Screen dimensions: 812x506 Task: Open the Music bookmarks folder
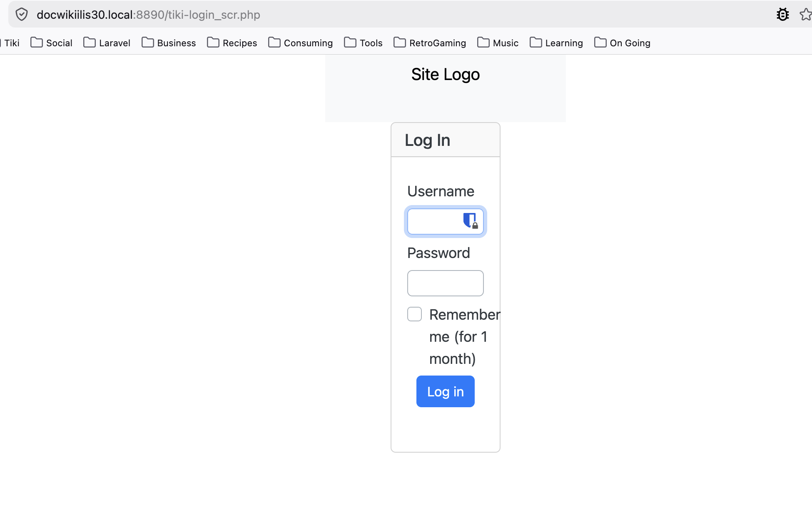click(498, 43)
